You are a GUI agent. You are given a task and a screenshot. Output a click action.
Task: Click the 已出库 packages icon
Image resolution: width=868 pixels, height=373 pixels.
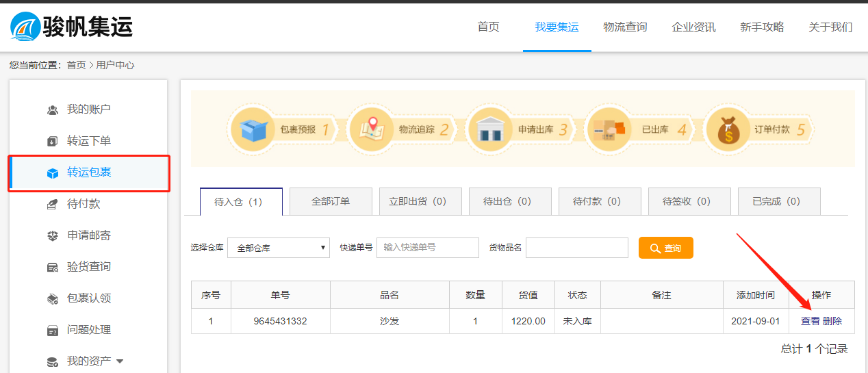[609, 129]
